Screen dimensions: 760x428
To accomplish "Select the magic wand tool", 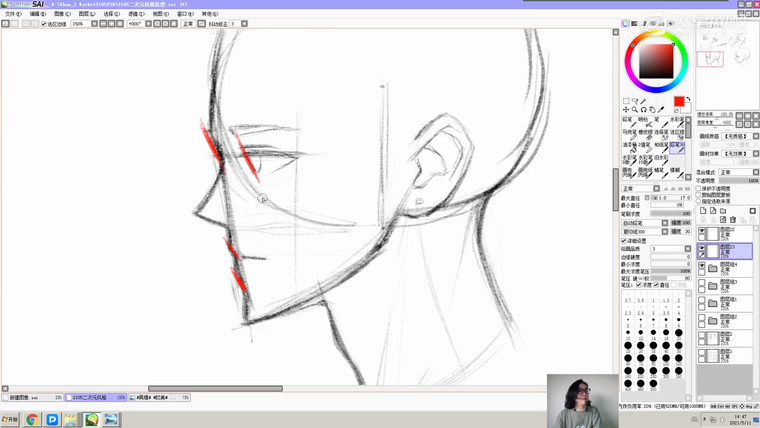I will point(642,101).
